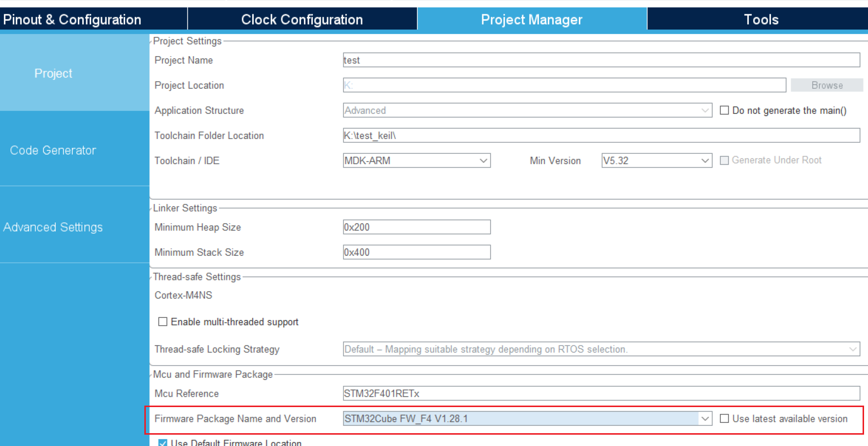Open the Min Version dropdown
The height and width of the screenshot is (446, 868).
coord(705,160)
